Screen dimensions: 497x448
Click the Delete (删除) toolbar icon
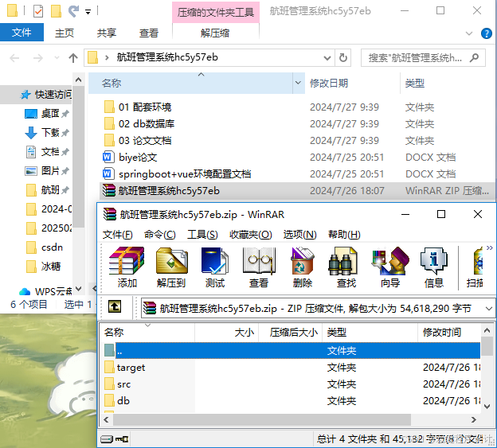[x=303, y=267]
